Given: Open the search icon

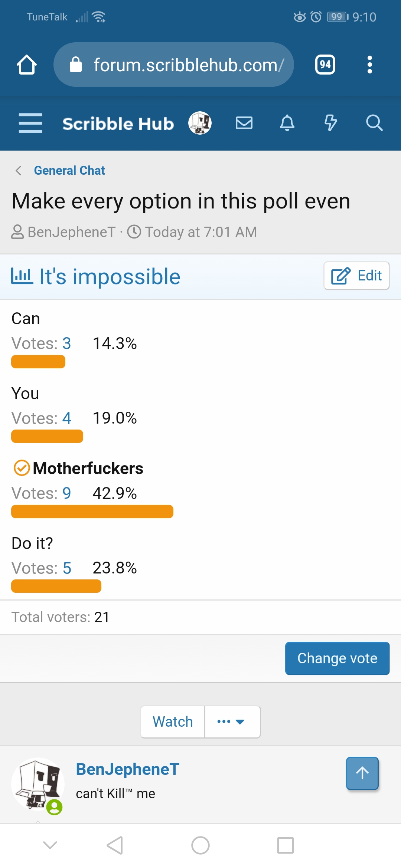Looking at the screenshot, I should coord(375,123).
